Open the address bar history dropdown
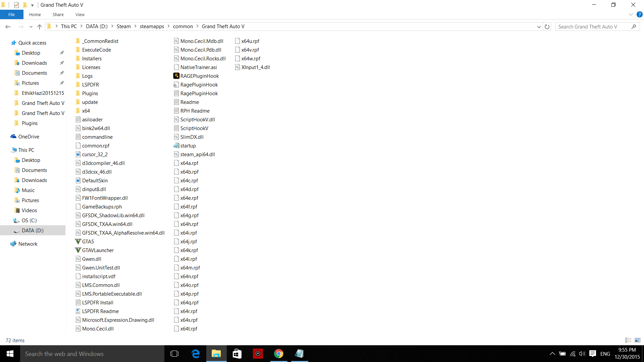The width and height of the screenshot is (644, 362). point(539,26)
